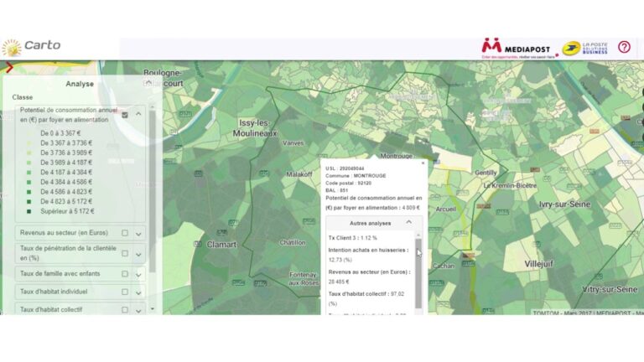Click the Carto sun logo
Image resolution: width=644 pixels, height=362 pixels.
12,48
